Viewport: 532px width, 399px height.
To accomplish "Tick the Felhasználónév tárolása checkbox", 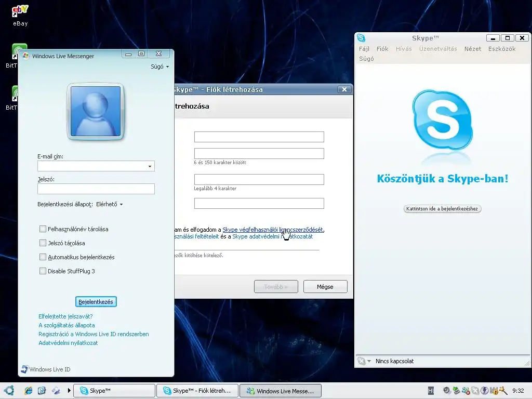I will click(43, 229).
